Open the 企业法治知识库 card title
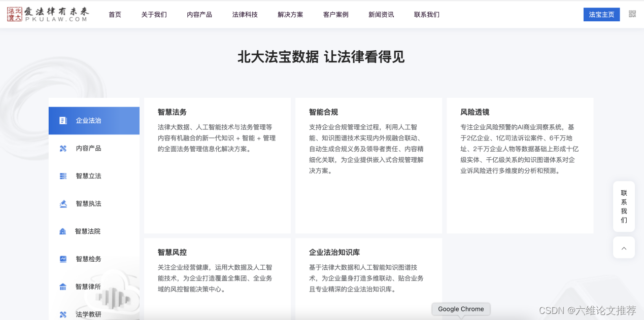The width and height of the screenshot is (644, 320). tap(334, 252)
